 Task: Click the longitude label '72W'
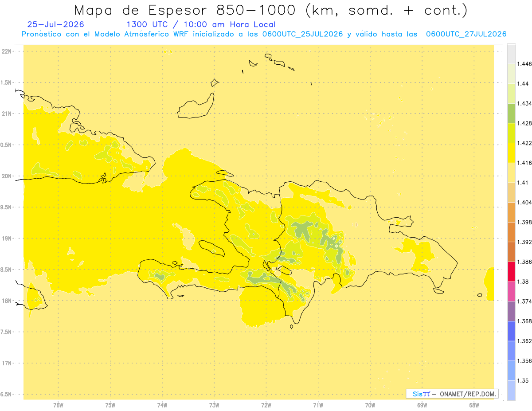(x=266, y=405)
